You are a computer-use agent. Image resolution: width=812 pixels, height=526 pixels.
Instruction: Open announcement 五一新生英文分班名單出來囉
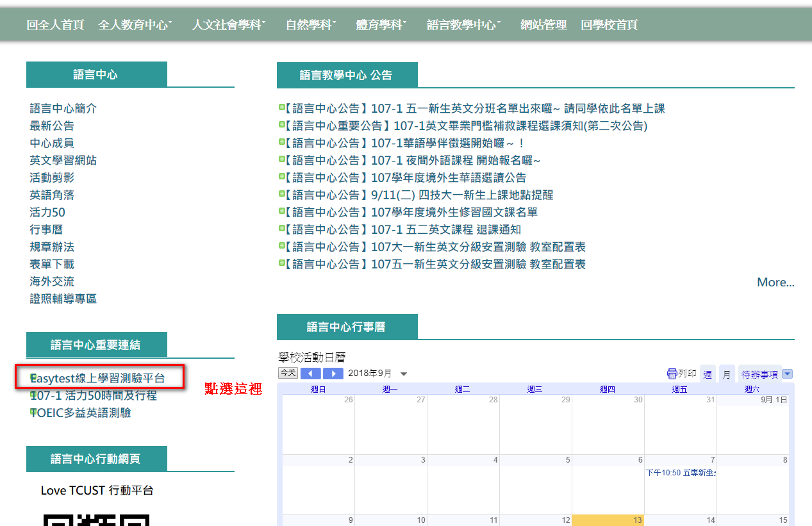(x=475, y=109)
